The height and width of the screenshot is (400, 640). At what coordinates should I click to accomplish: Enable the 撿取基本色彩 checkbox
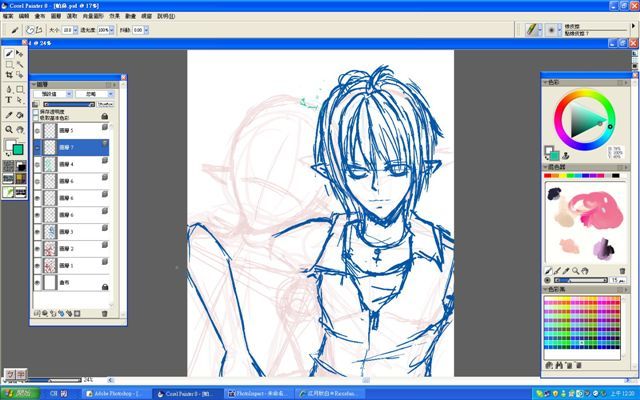(x=36, y=118)
